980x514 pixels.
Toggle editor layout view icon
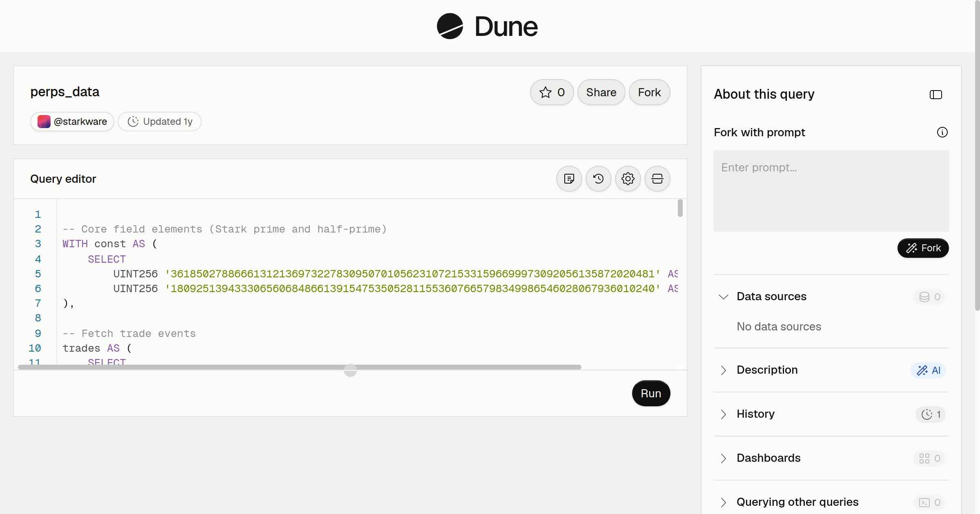point(657,179)
